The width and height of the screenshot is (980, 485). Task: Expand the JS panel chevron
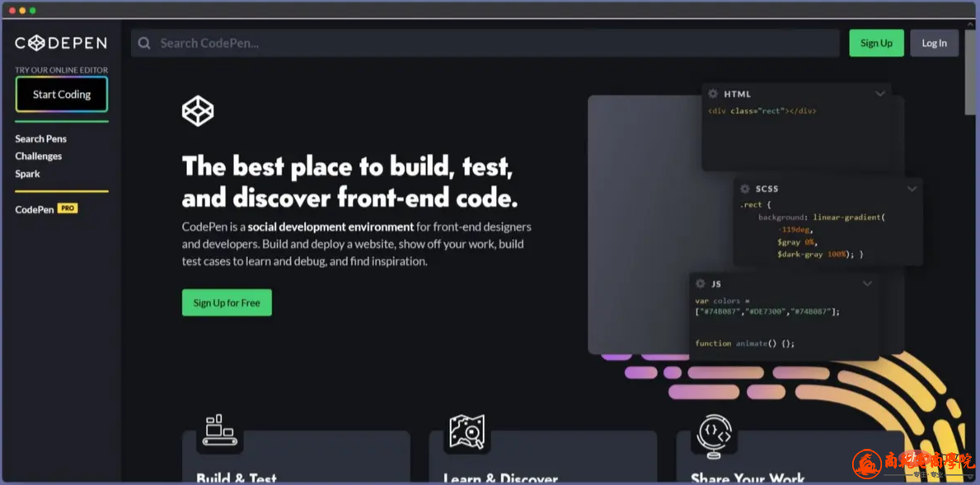868,283
